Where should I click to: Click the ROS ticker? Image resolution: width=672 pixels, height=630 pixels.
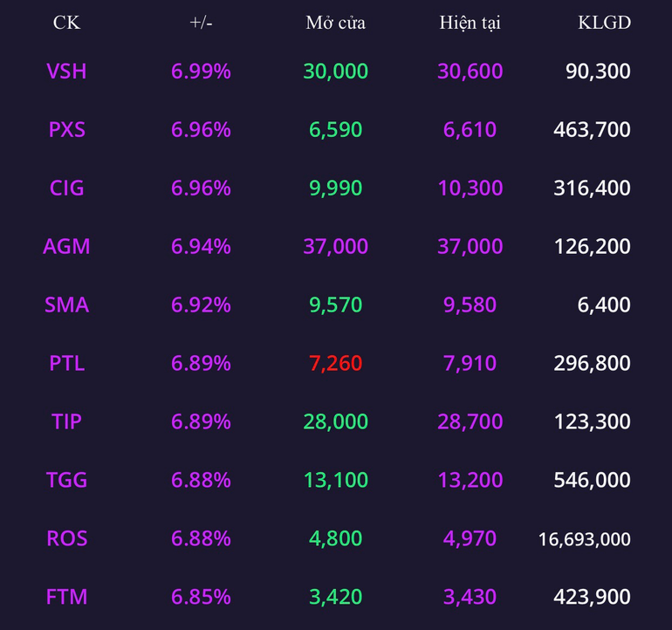point(66,538)
